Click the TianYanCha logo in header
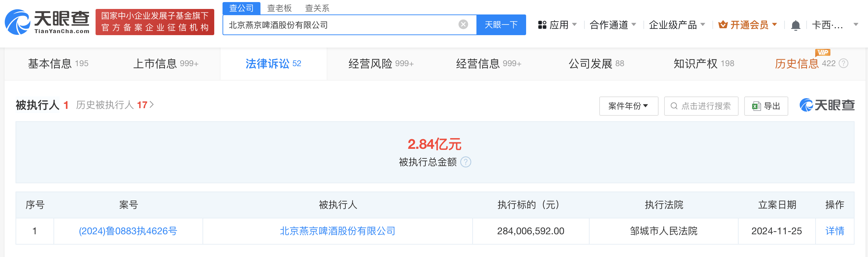Screen dimensions: 868x257 click(x=47, y=22)
